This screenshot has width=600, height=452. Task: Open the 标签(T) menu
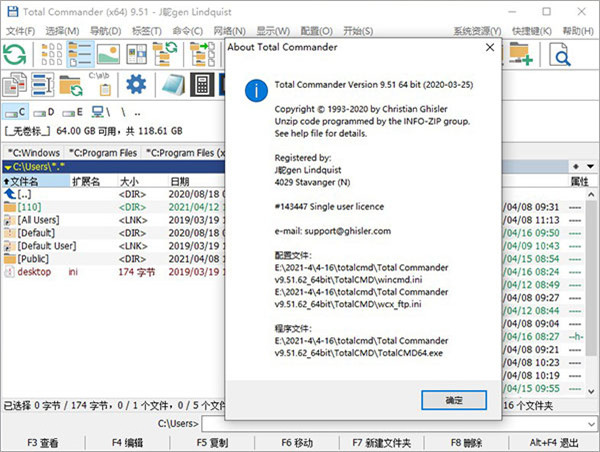[x=147, y=31]
